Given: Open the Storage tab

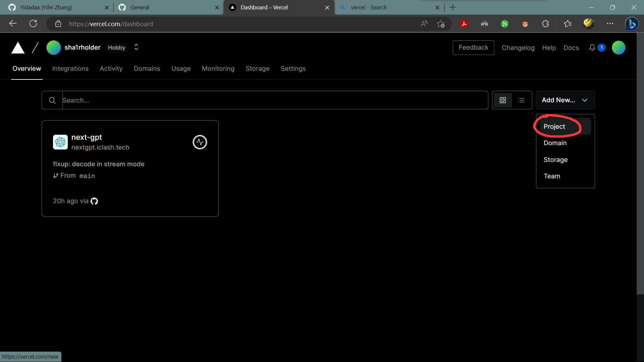Looking at the screenshot, I should (257, 68).
